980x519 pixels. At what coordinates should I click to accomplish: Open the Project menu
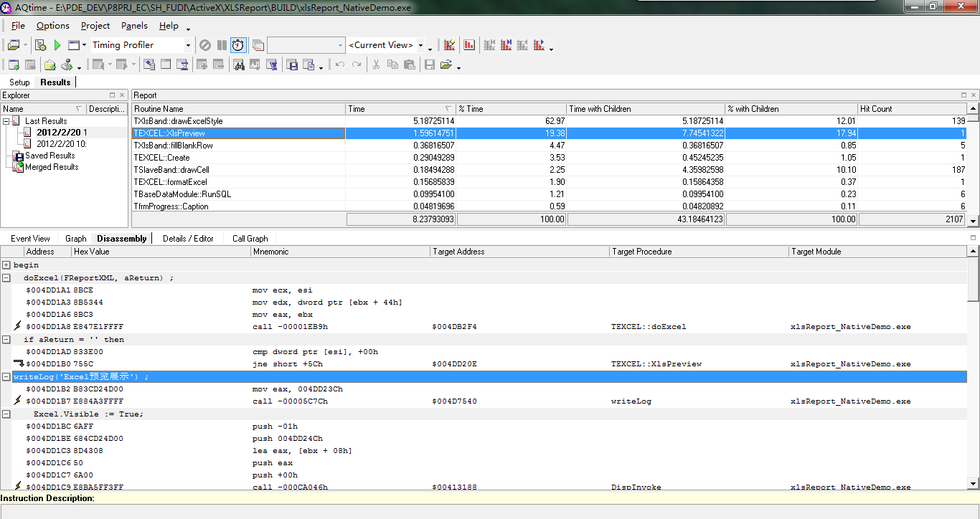95,26
